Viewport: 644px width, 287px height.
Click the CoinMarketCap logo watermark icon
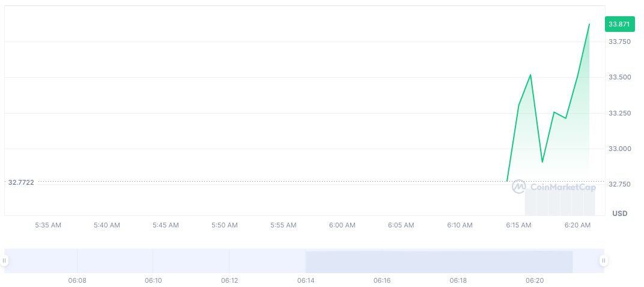coord(518,187)
